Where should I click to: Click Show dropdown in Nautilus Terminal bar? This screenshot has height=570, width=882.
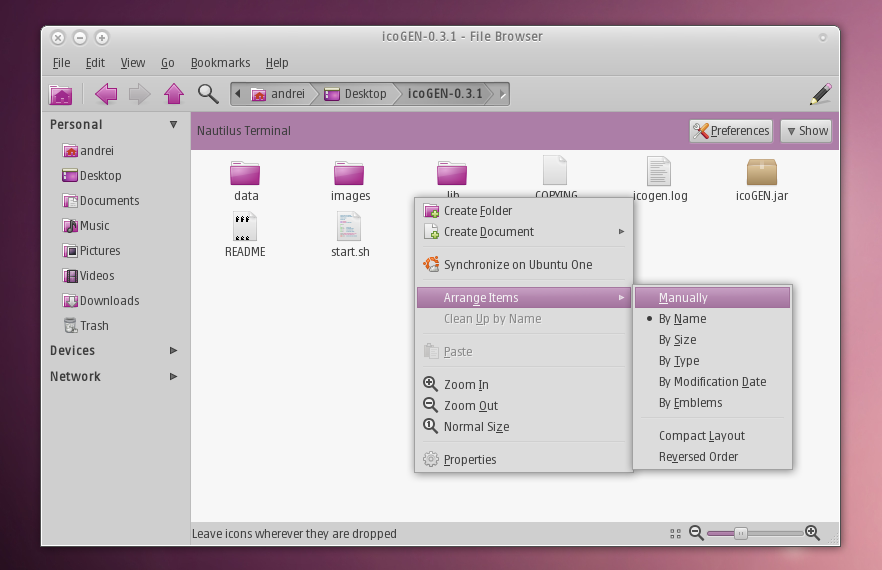click(807, 131)
